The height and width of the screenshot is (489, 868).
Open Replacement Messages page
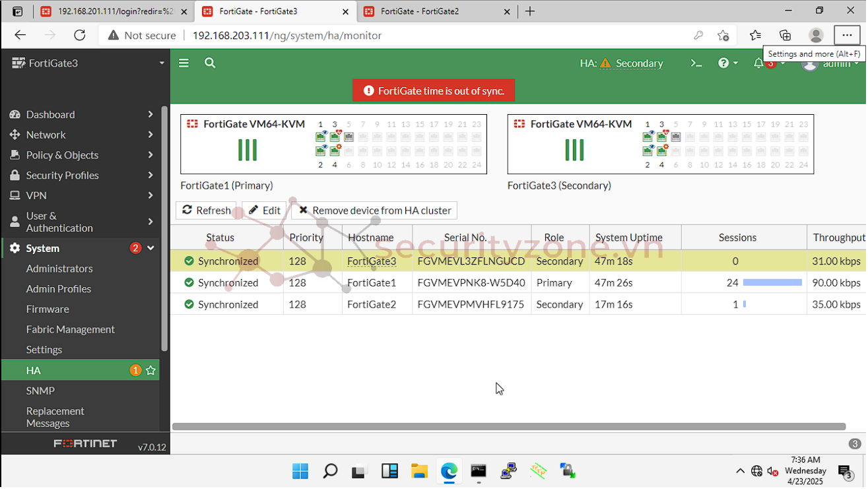click(x=55, y=417)
